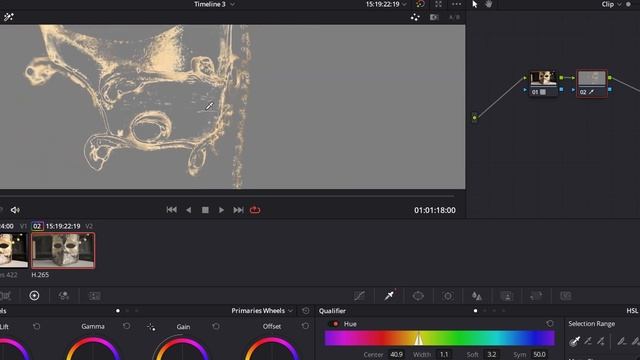Select node 02 in node graph
Screen dimensions: 640x360
point(592,84)
